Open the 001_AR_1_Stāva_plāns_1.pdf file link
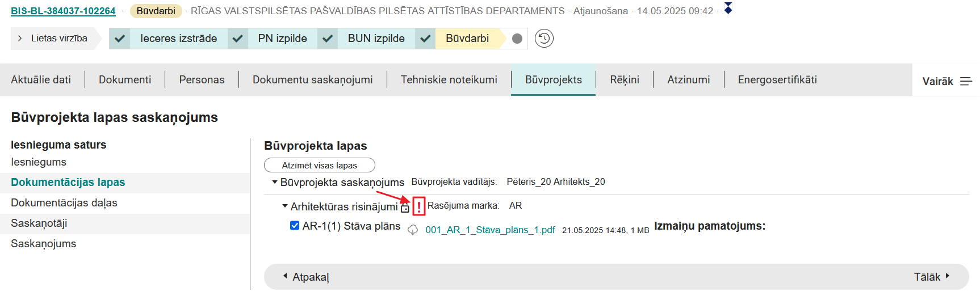 [x=490, y=230]
